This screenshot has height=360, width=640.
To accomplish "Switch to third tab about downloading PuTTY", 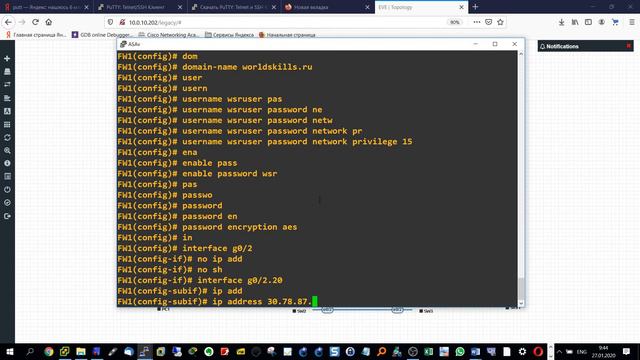I will (x=234, y=7).
